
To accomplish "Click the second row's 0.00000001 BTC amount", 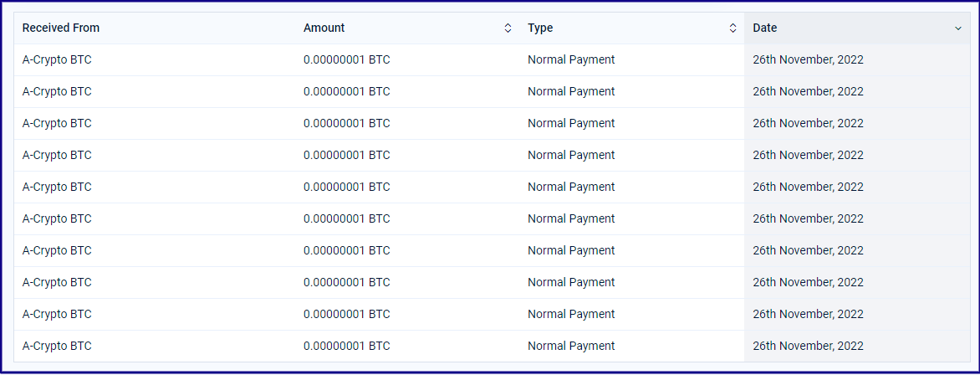I will tap(347, 91).
